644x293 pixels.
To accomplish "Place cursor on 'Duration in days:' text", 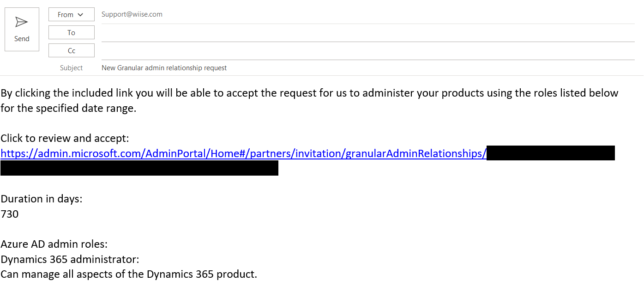I will point(42,199).
